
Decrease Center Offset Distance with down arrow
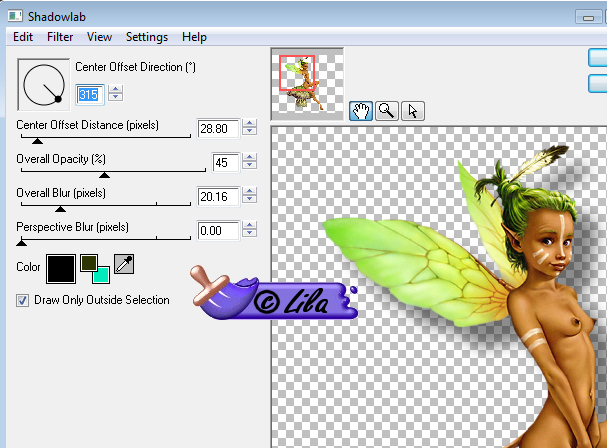(x=250, y=131)
